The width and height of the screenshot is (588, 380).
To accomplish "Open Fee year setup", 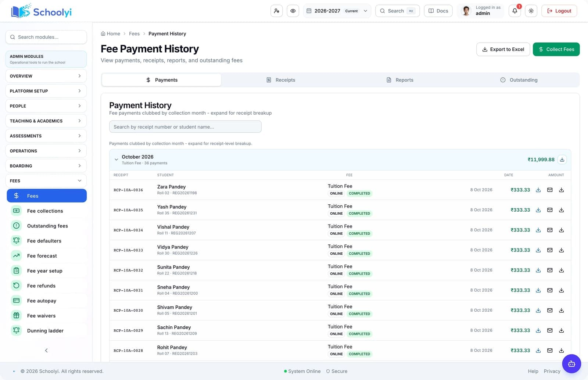I will 47,271.
